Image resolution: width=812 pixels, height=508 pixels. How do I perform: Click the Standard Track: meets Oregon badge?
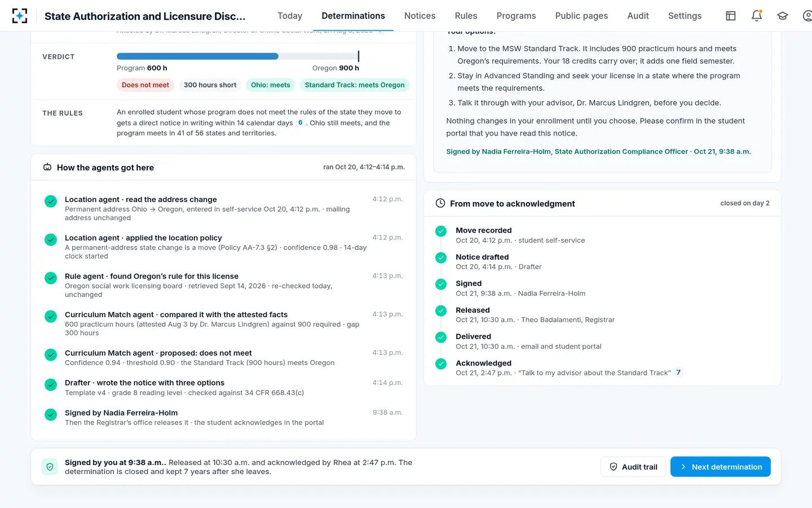point(355,85)
